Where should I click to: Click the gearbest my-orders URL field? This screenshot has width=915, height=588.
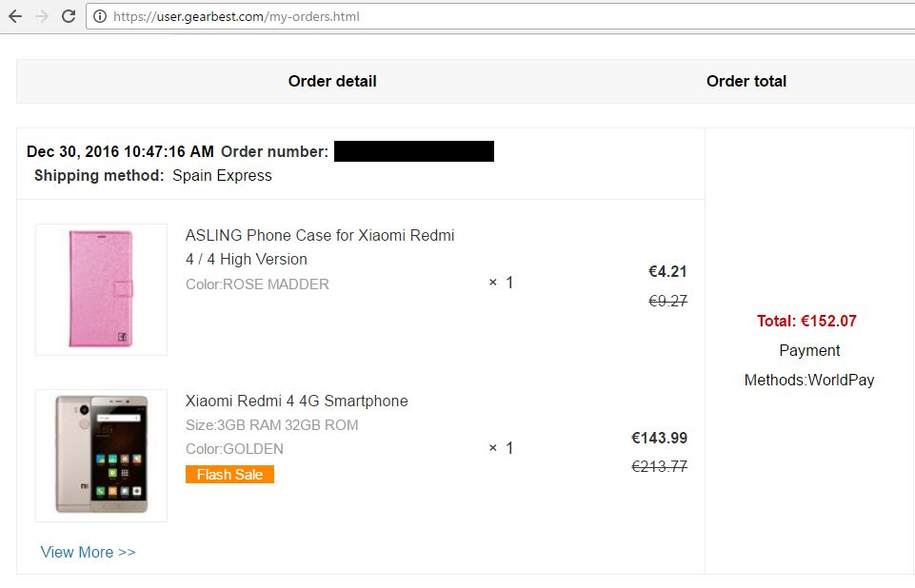(501, 16)
